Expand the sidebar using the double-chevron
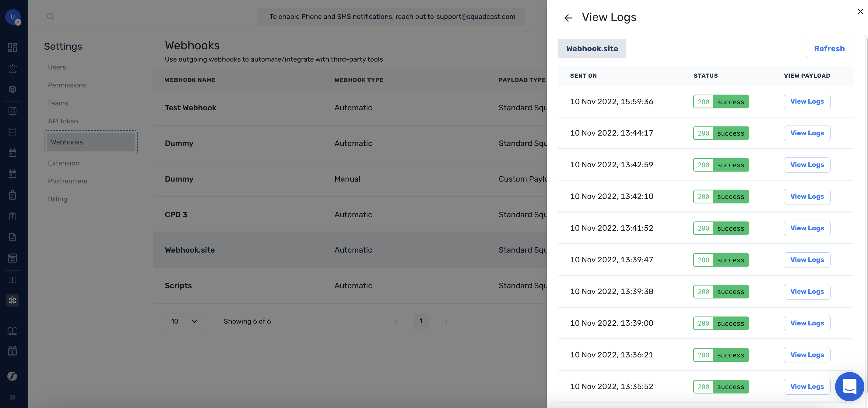This screenshot has height=408, width=868. (13, 397)
